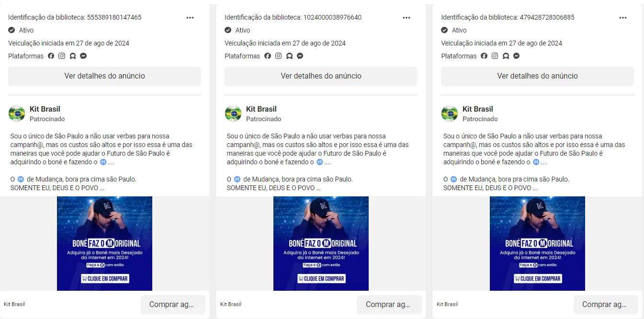This screenshot has width=644, height=319.
Task: Open three-dot menu for ad 1024000038976640
Action: [x=407, y=18]
